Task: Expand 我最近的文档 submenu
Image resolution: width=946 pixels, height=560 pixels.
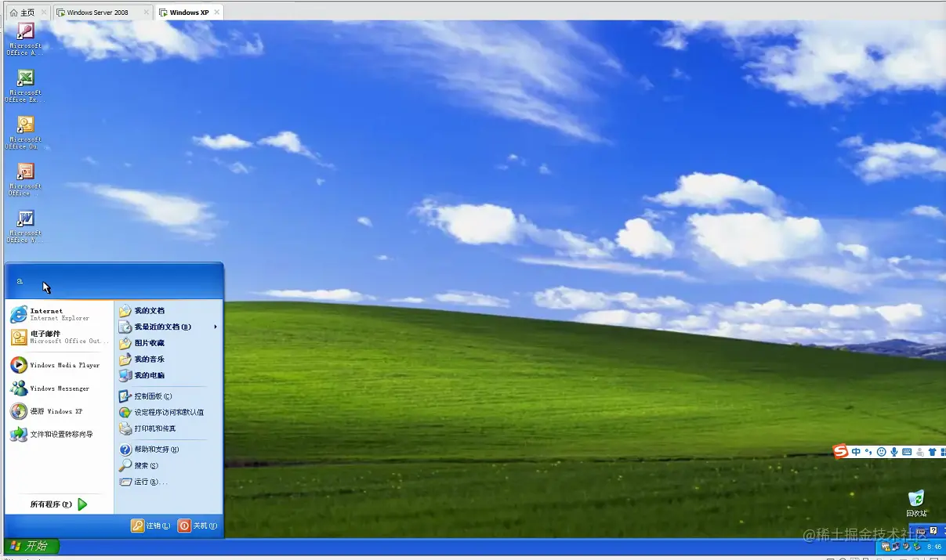Action: (168, 327)
